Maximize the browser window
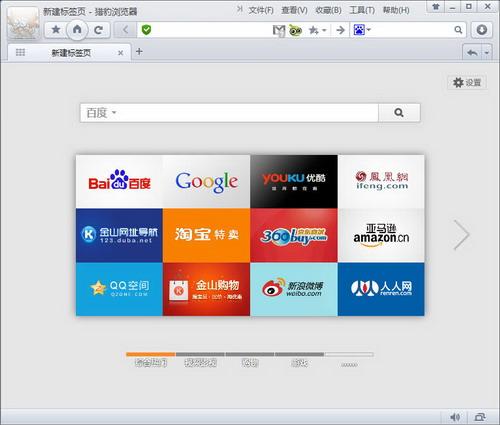The image size is (500, 425). (469, 7)
